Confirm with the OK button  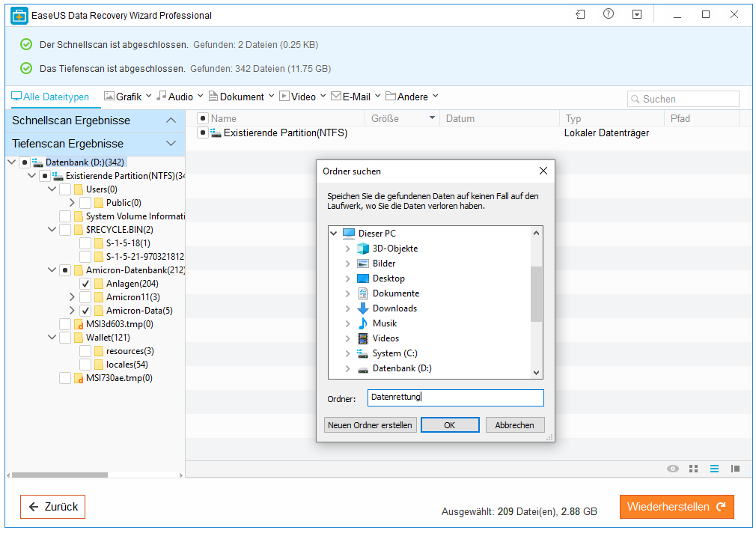[x=450, y=425]
